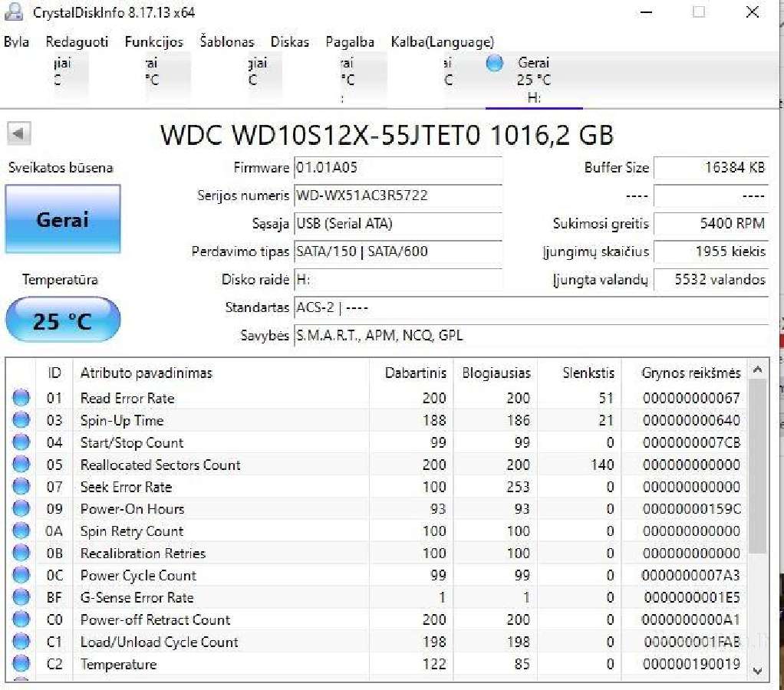784x690 pixels.
Task: Click the Standartas field ACS-2
Action: click(531, 307)
